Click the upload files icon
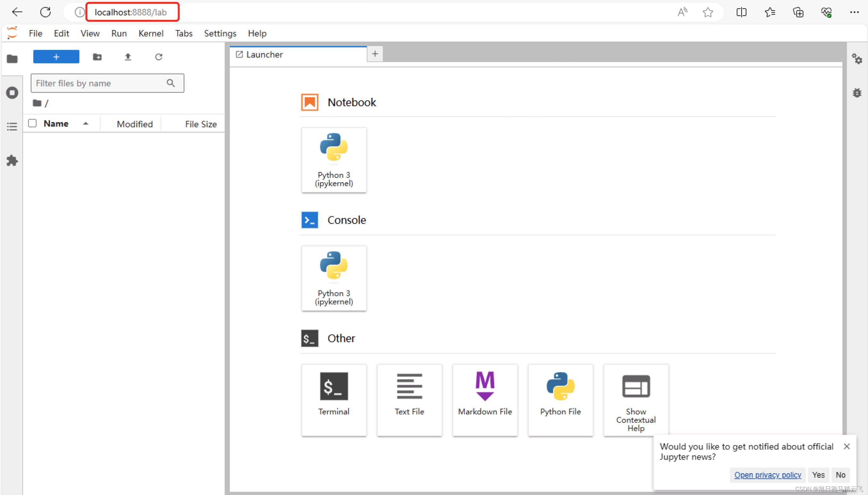Viewport: 868px width, 495px height. click(128, 57)
